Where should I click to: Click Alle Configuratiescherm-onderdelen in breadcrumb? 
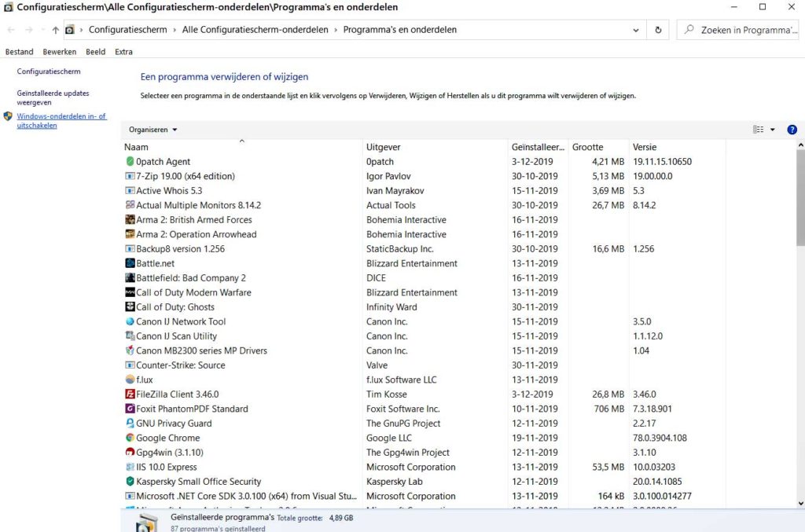coord(255,30)
